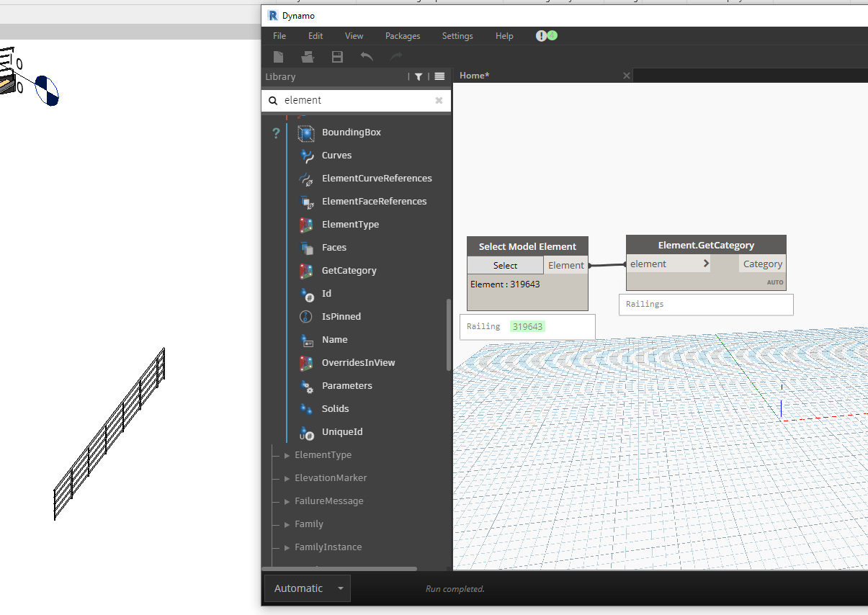The image size is (868, 615).
Task: Click the AUTO lacing label on Element.GetCategory
Action: [x=775, y=282]
